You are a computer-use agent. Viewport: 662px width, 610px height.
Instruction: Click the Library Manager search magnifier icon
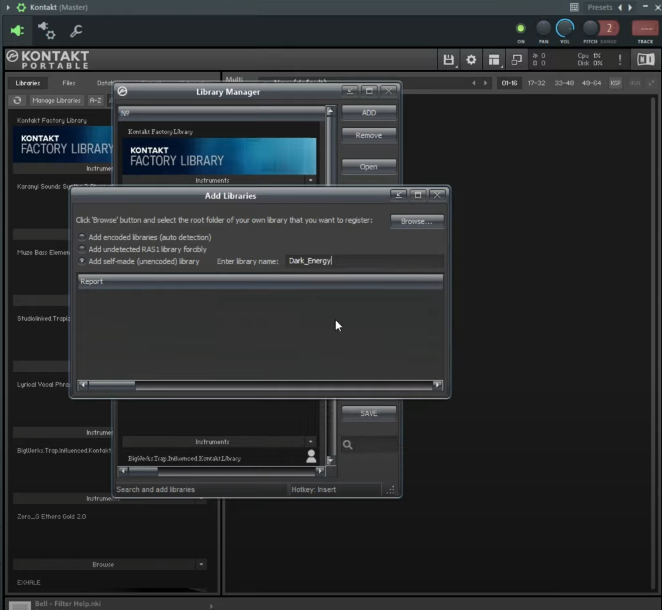point(347,445)
